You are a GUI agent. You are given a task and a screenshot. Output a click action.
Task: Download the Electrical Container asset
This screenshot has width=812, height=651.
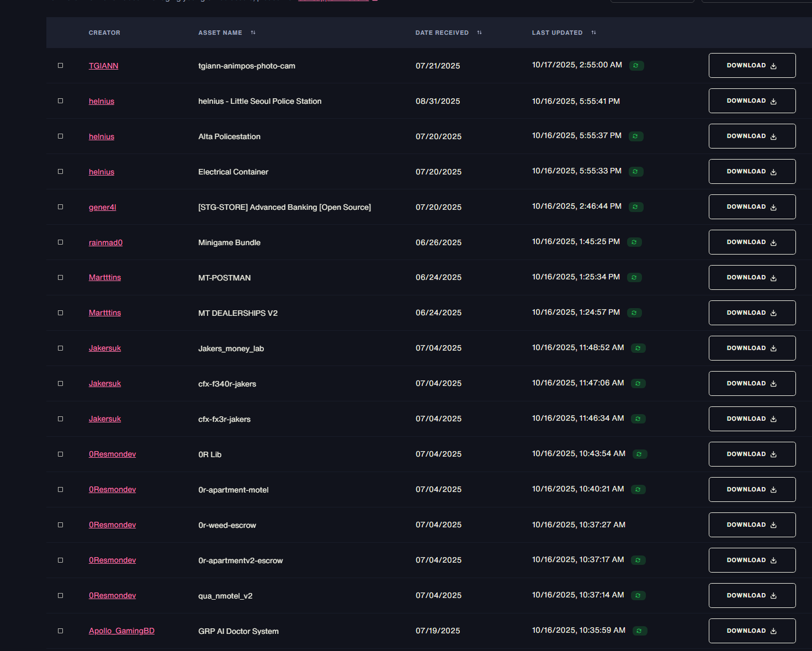pyautogui.click(x=752, y=172)
